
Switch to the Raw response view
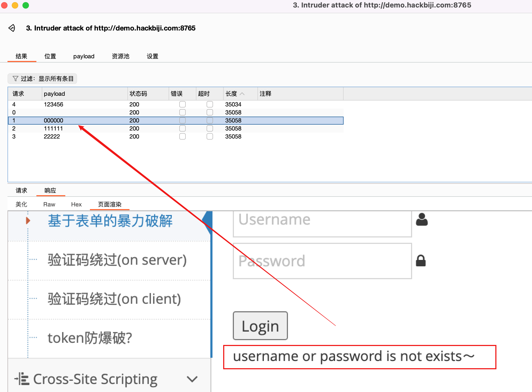click(49, 205)
